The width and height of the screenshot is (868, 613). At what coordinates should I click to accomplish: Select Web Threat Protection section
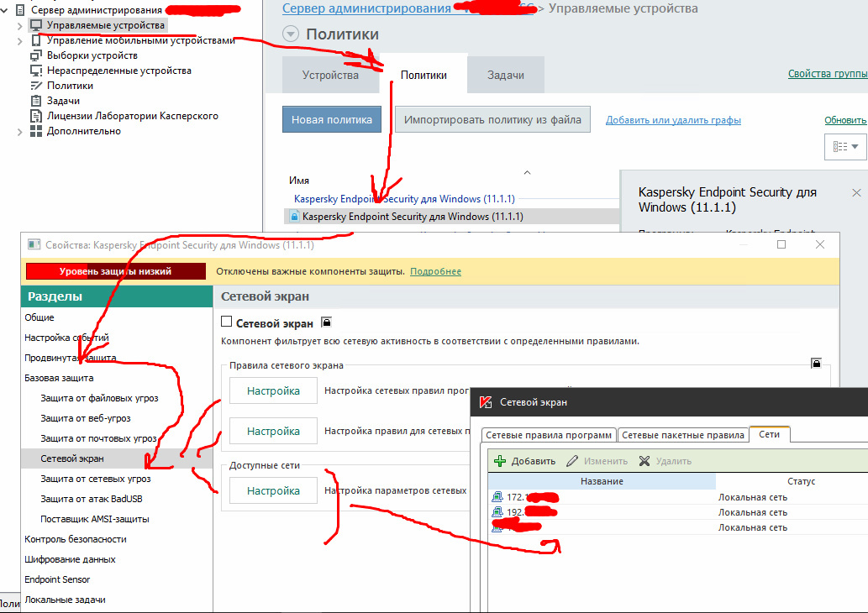[85, 418]
